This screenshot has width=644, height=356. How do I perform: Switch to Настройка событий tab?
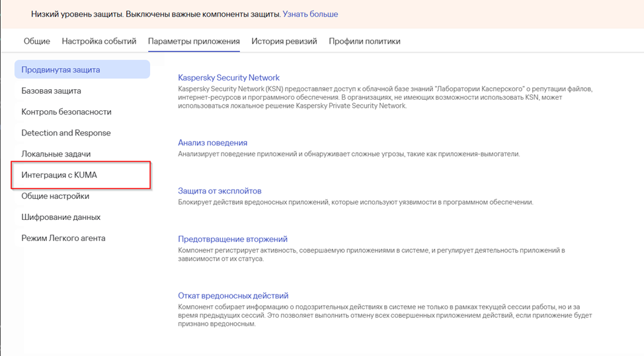coord(99,41)
